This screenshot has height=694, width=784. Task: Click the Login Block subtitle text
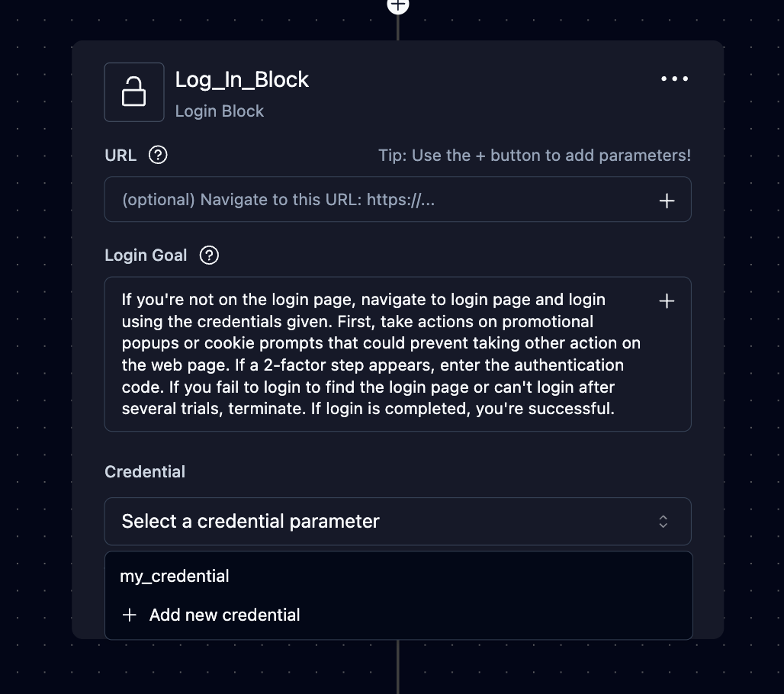(219, 111)
